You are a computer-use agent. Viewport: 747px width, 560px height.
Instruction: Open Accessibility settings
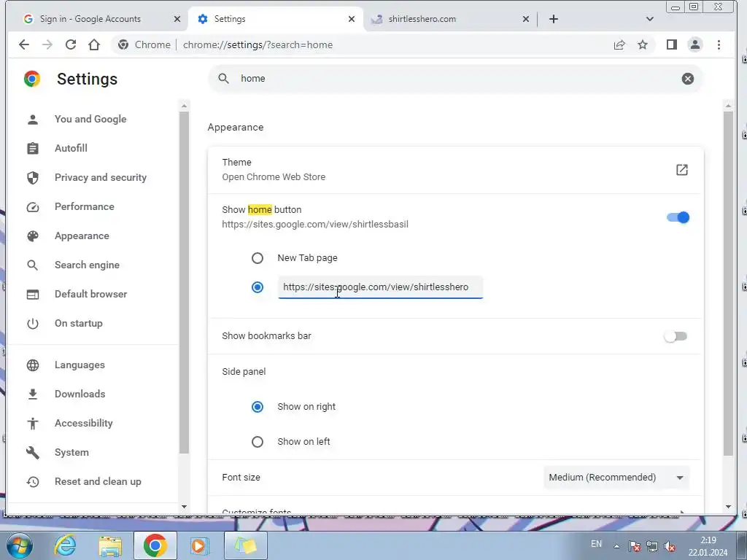coord(84,423)
